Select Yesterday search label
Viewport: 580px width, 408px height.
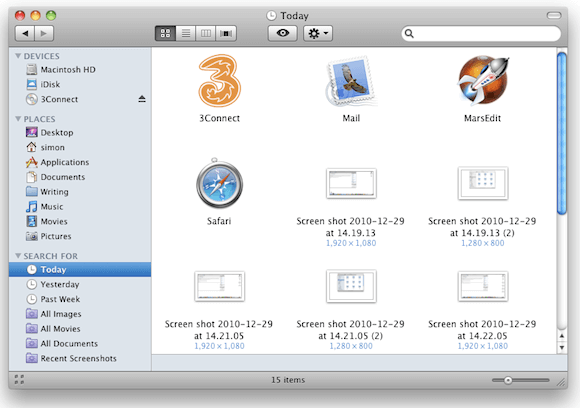[x=60, y=284]
